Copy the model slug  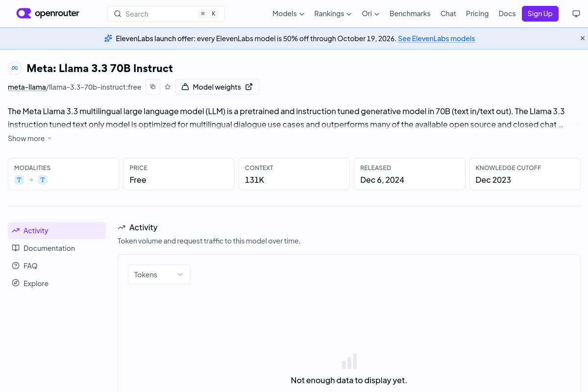coord(153,87)
